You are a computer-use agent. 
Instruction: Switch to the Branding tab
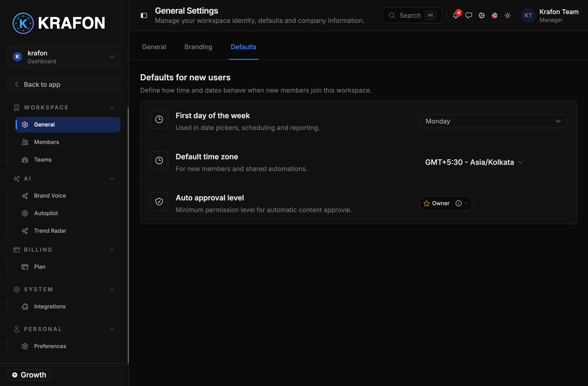point(198,47)
